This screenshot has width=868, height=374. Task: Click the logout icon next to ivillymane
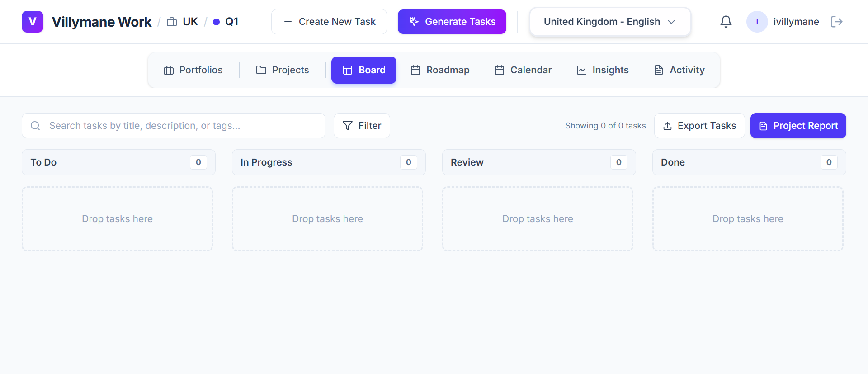[837, 21]
